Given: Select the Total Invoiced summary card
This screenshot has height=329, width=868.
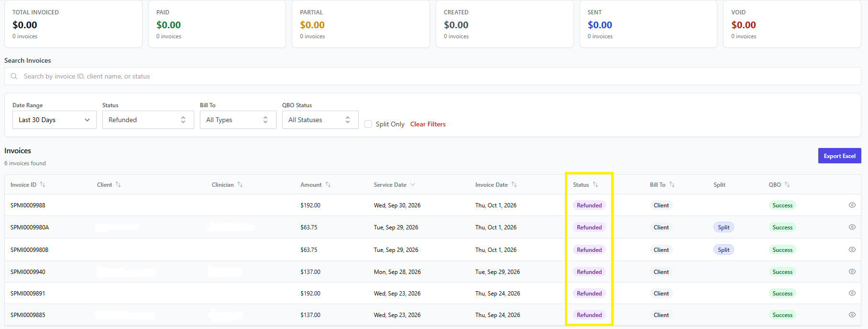Looking at the screenshot, I should pyautogui.click(x=73, y=24).
